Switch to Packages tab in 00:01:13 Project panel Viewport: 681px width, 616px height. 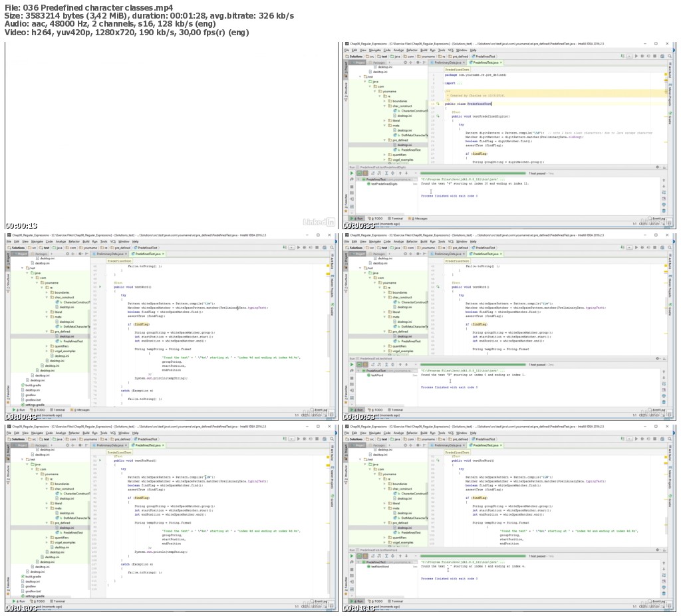tap(379, 445)
